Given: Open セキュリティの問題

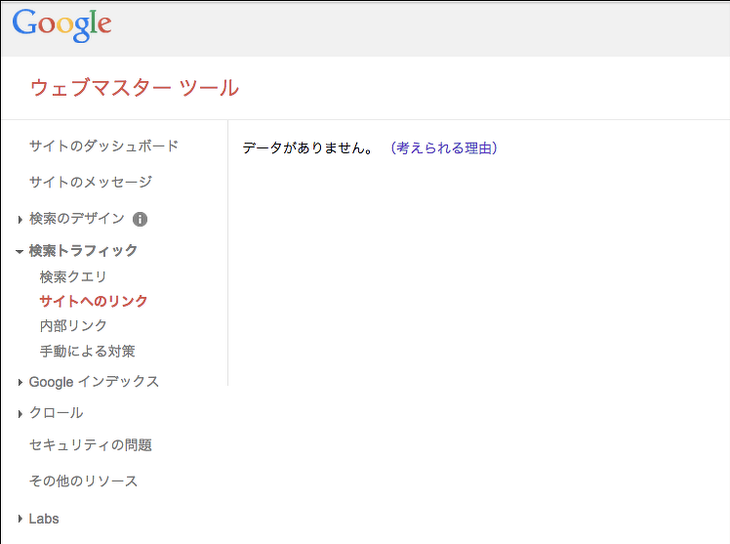Looking at the screenshot, I should [x=91, y=445].
